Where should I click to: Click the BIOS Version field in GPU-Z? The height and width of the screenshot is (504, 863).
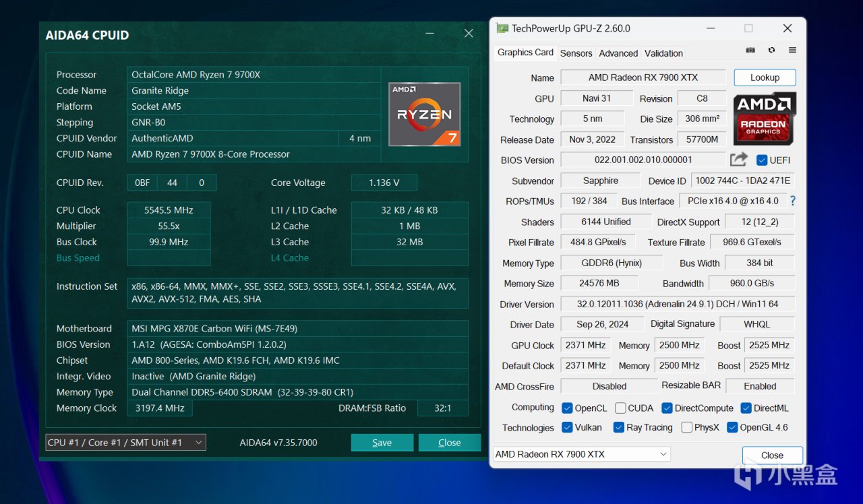[643, 160]
